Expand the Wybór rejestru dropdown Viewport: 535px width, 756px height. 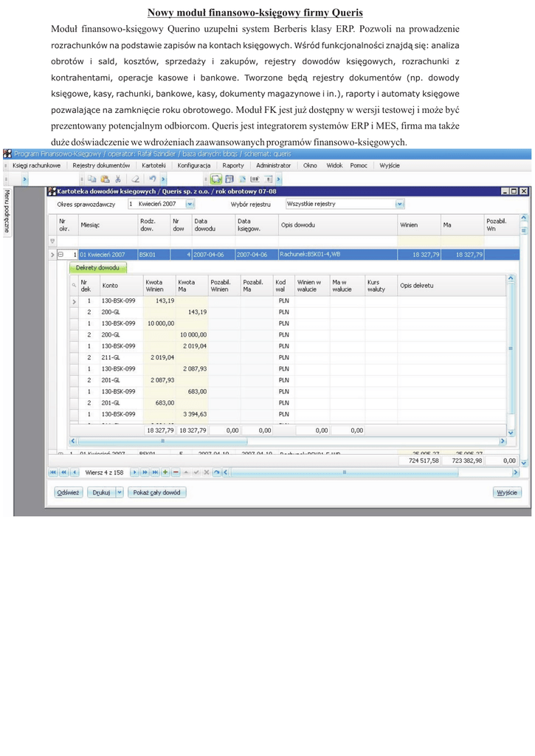399,204
